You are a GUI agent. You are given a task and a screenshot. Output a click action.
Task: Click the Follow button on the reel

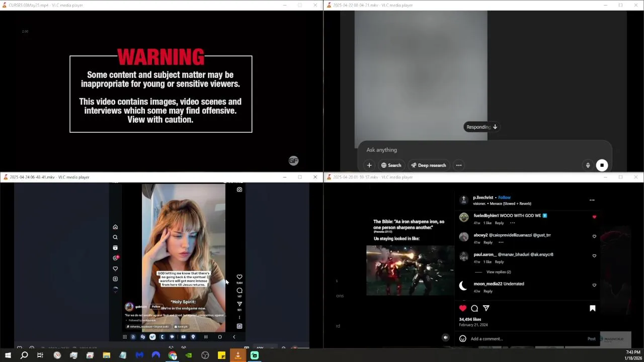[x=156, y=307]
